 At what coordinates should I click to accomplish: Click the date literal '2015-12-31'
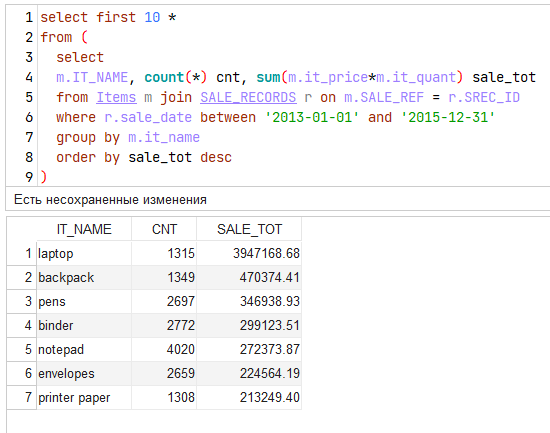(448, 117)
